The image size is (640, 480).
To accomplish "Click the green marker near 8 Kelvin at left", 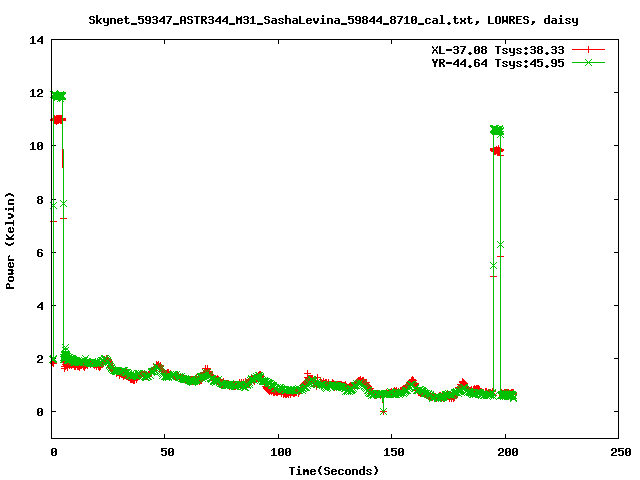I will (64, 203).
